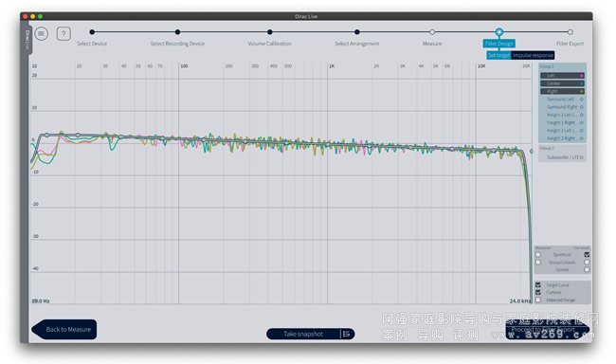The image size is (616, 364).
Task: Click the Take snapshot button
Action: pyautogui.click(x=303, y=334)
